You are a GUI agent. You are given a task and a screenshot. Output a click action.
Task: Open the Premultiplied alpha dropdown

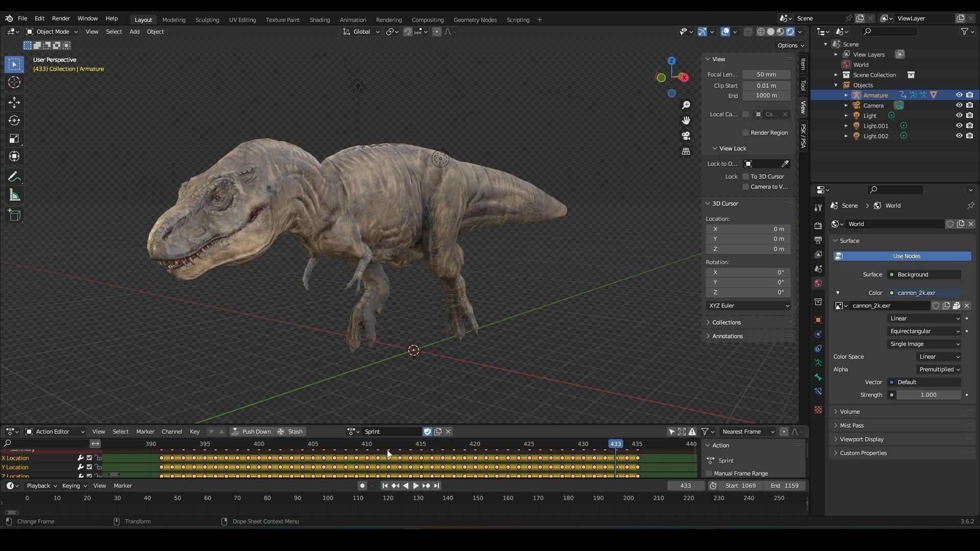[x=939, y=369]
